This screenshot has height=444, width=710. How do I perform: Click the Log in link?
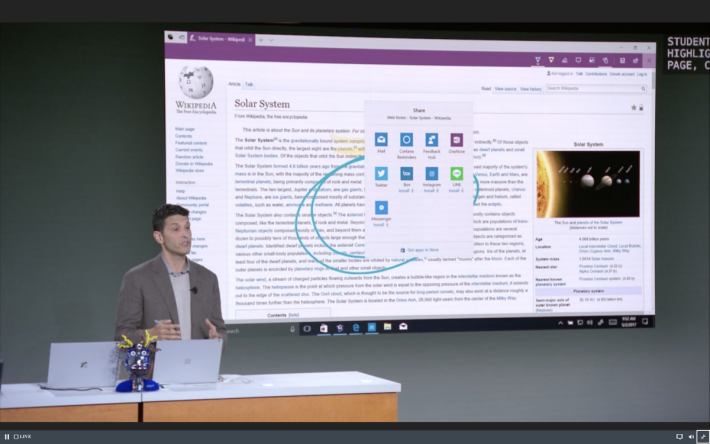(642, 74)
